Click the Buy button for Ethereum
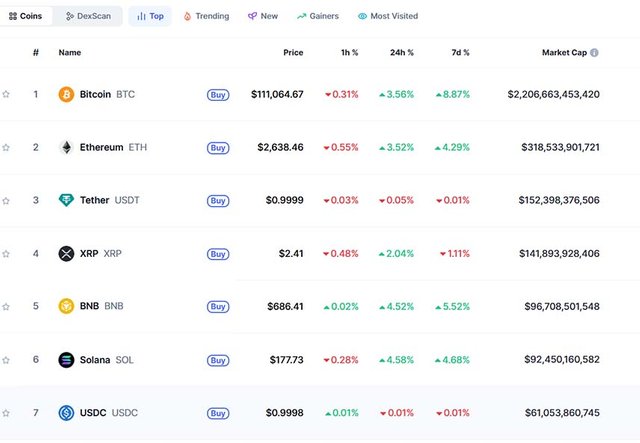The image size is (640, 443). (218, 148)
